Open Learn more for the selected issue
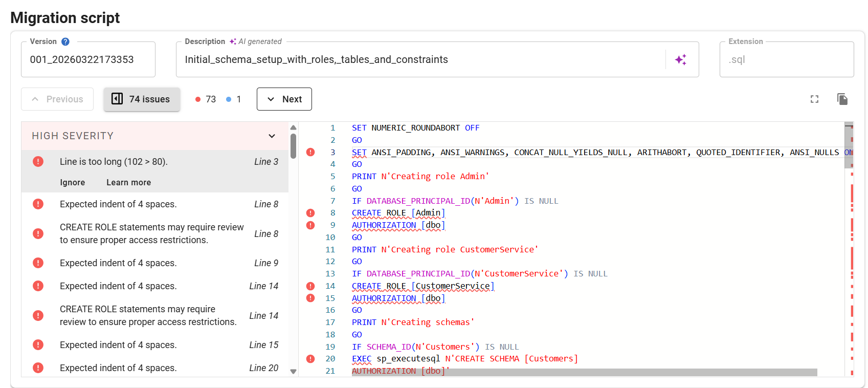Image resolution: width=868 pixels, height=388 pixels. coord(128,183)
